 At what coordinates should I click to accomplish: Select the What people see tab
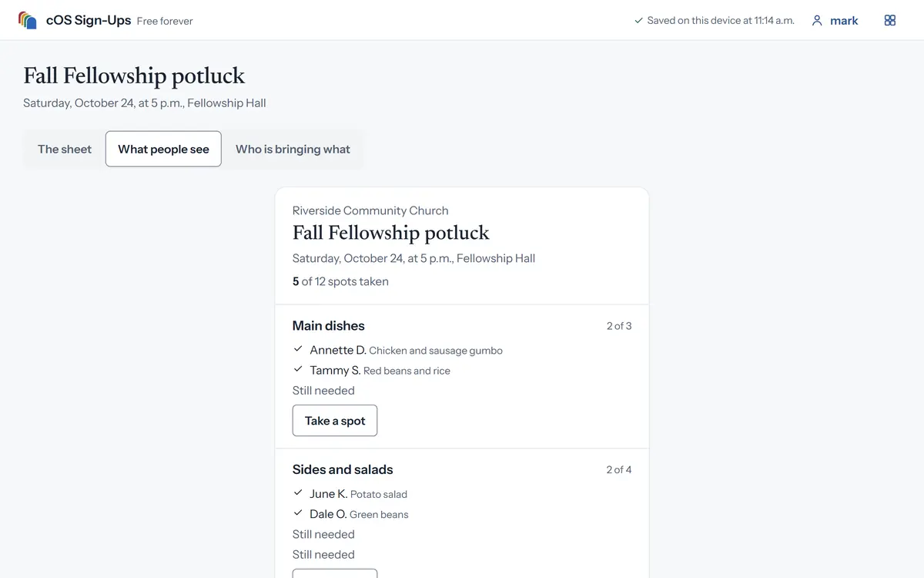[x=163, y=150]
